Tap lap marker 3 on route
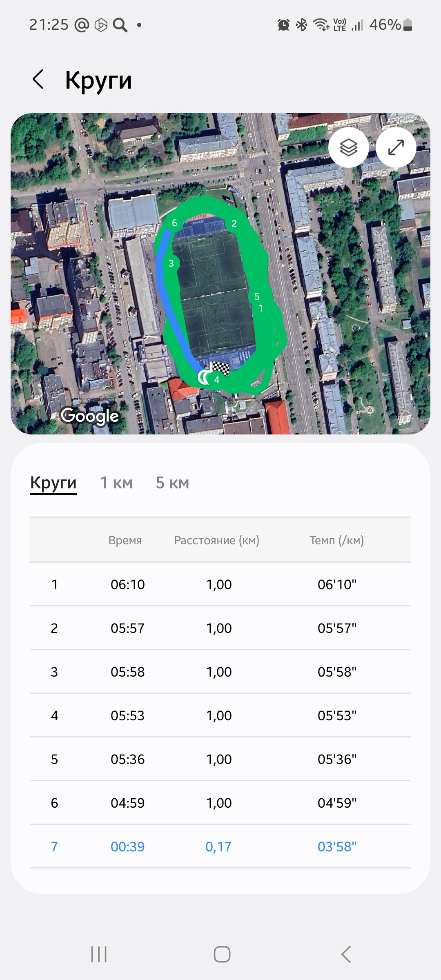The image size is (441, 980). click(171, 263)
